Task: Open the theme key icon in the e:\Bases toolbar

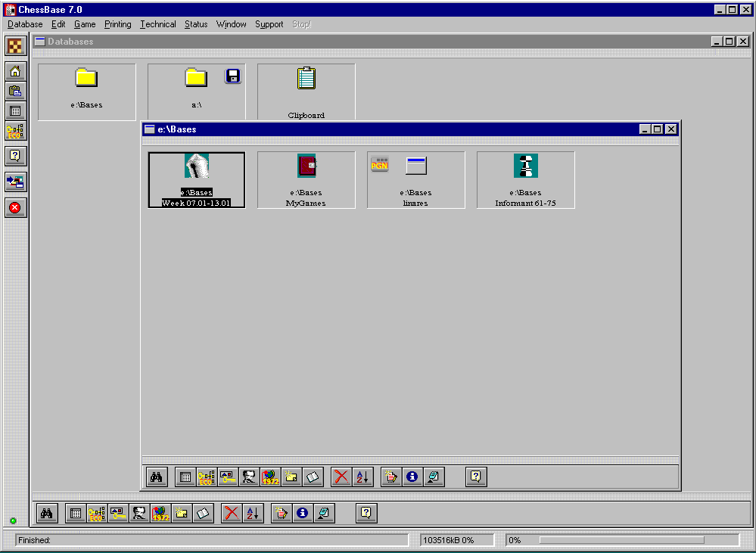Action: (228, 477)
